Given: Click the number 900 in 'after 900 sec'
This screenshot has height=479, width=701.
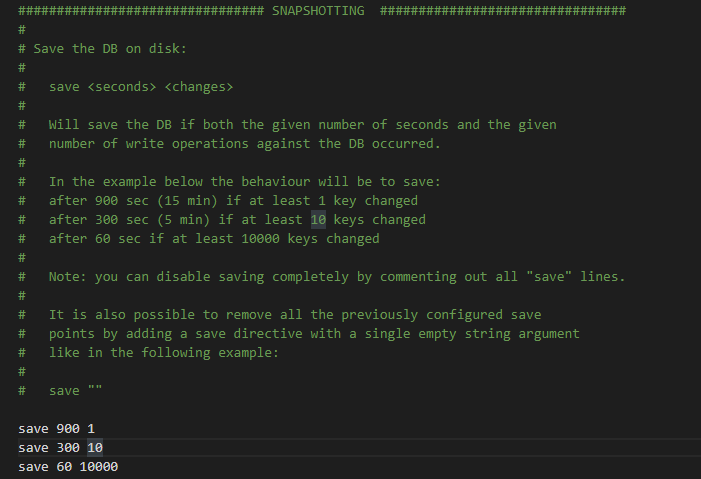Looking at the screenshot, I should tap(106, 201).
